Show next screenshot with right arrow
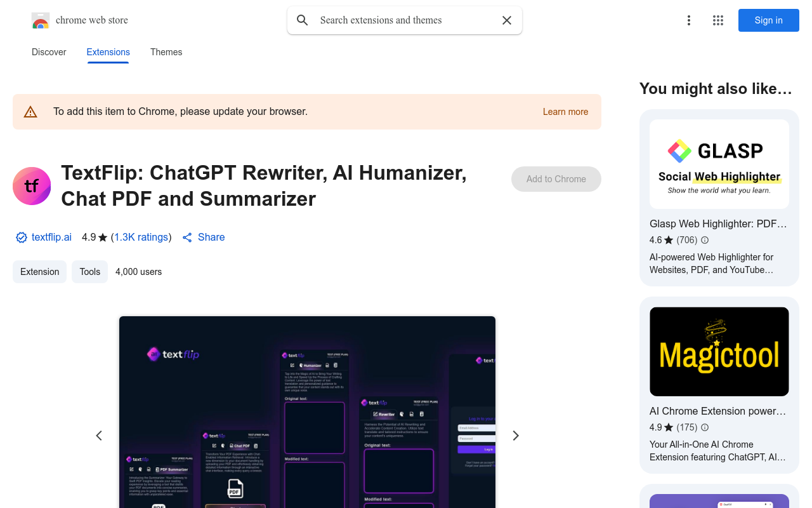The image size is (812, 508). [x=516, y=436]
